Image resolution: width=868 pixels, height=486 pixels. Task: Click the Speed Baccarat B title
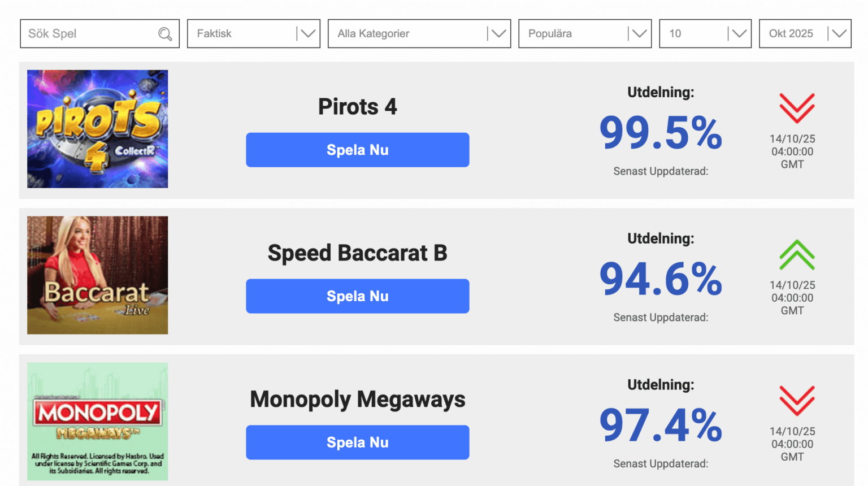pyautogui.click(x=357, y=253)
